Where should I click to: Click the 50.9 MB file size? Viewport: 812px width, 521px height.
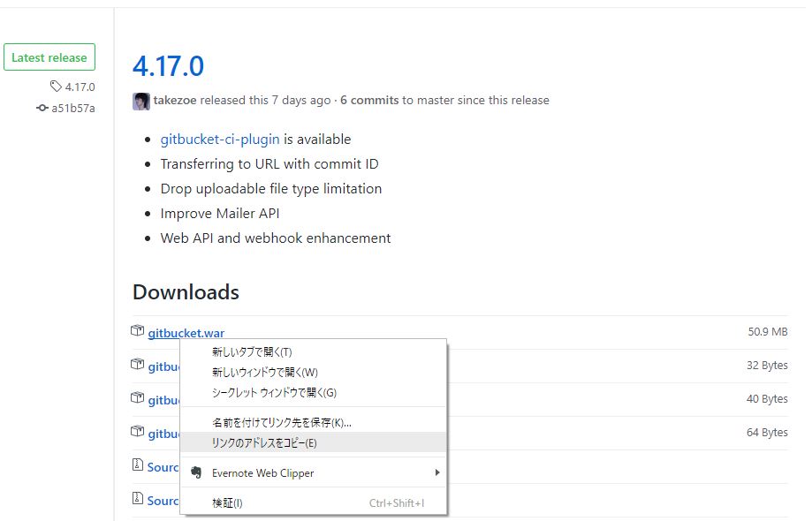[768, 332]
